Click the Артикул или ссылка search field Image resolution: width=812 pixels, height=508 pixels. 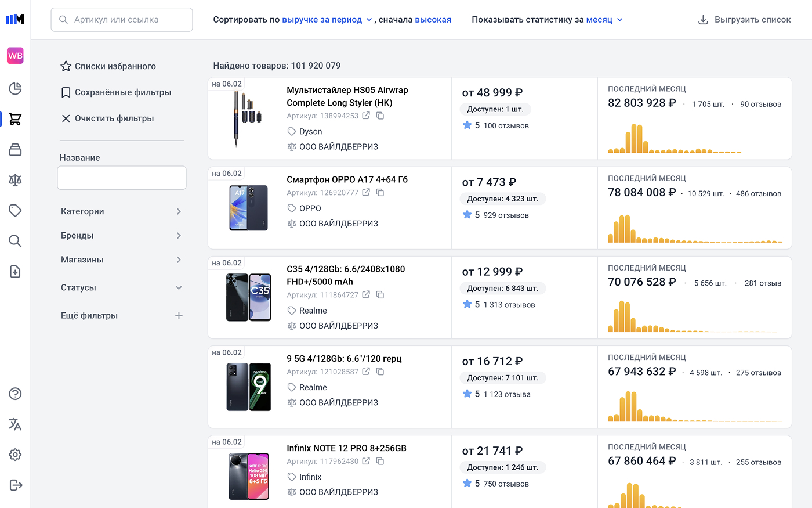122,20
